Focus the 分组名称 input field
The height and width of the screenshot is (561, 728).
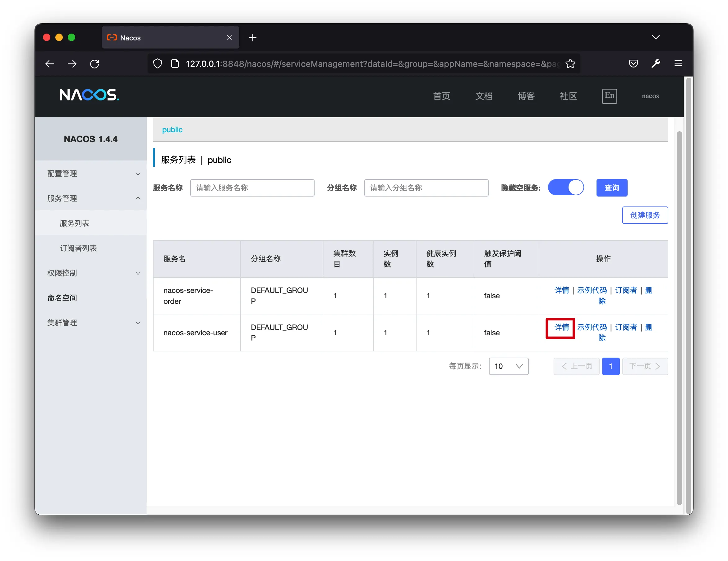(426, 188)
